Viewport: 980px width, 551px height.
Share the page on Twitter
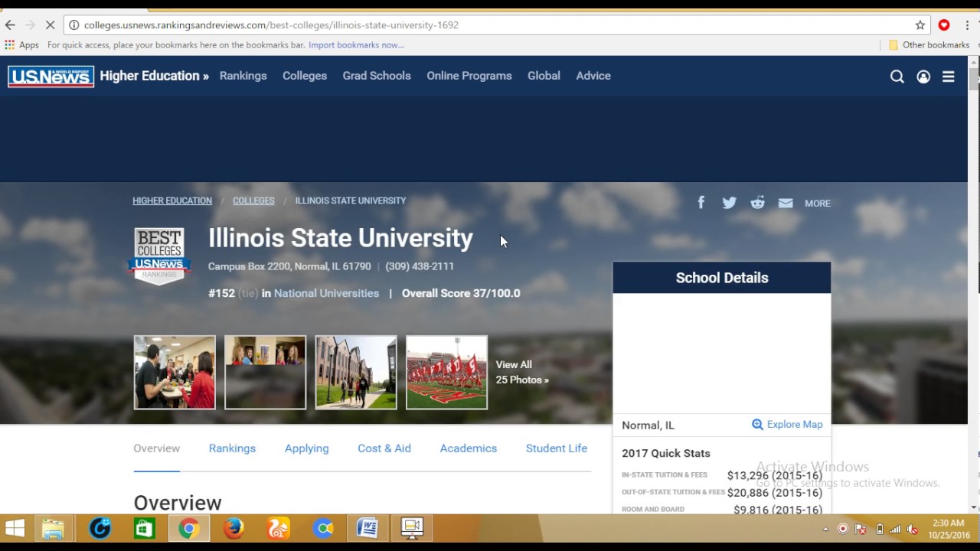tap(729, 203)
